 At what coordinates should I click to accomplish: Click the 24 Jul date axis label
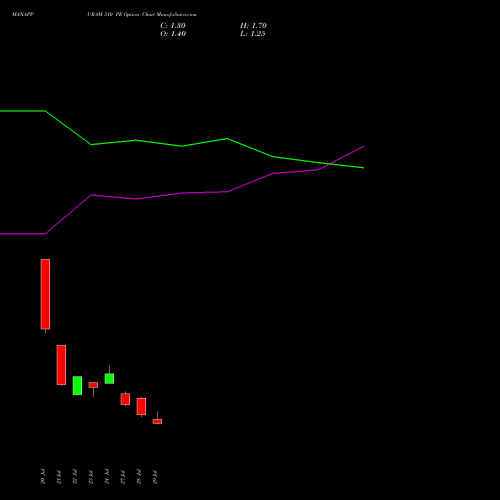click(107, 476)
